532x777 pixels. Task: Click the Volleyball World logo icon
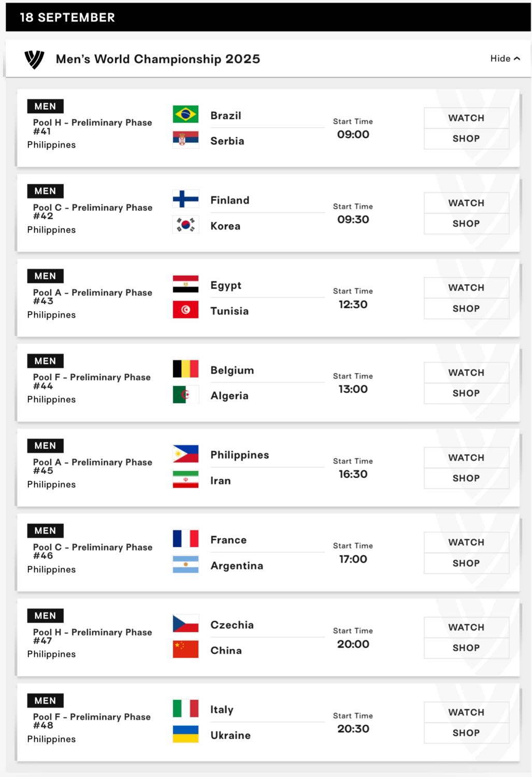coord(35,60)
